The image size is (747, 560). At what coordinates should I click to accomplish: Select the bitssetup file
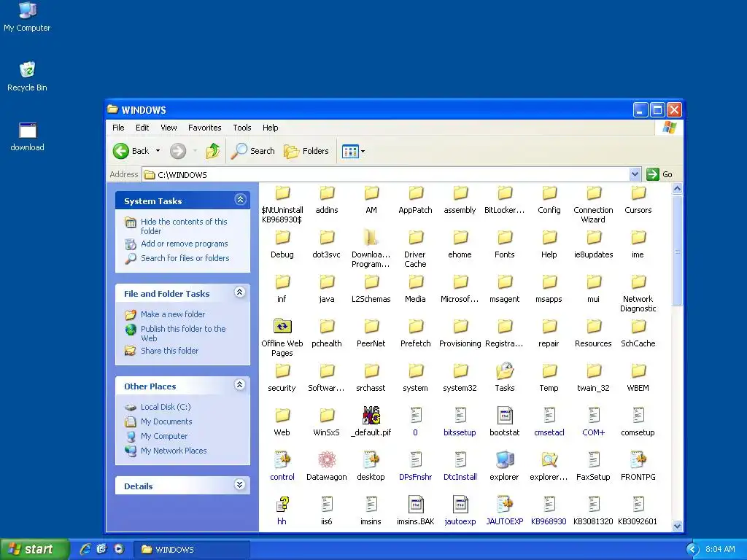460,422
